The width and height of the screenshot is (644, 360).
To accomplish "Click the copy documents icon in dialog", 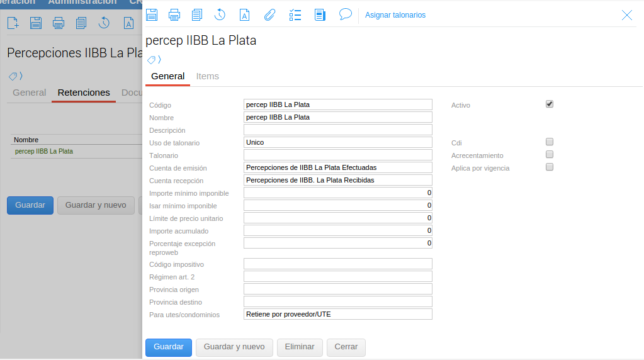I will pos(197,14).
